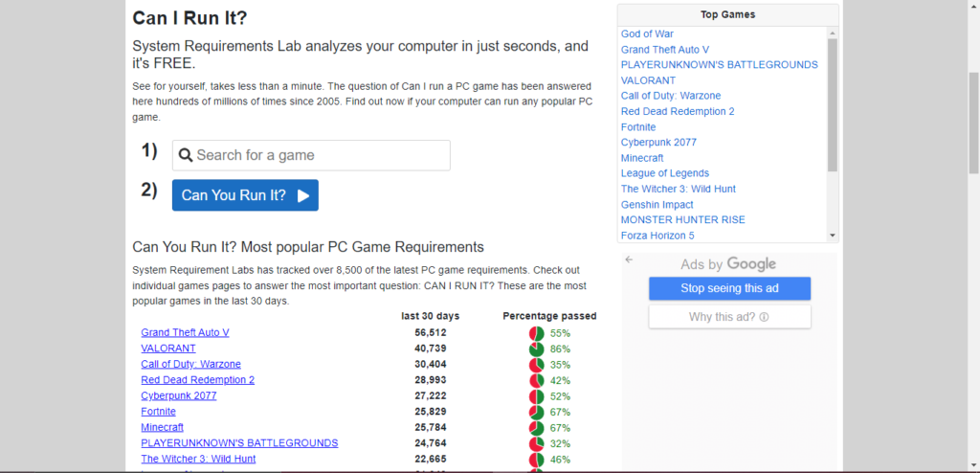980x473 pixels.
Task: Click the 25,829 count for Fortnite
Action: pos(431,411)
